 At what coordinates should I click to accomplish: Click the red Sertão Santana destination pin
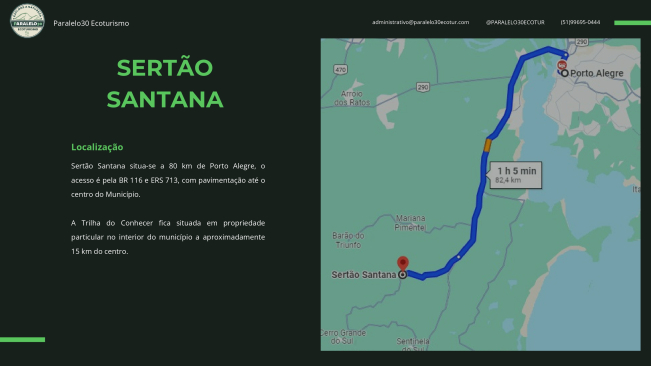click(403, 264)
